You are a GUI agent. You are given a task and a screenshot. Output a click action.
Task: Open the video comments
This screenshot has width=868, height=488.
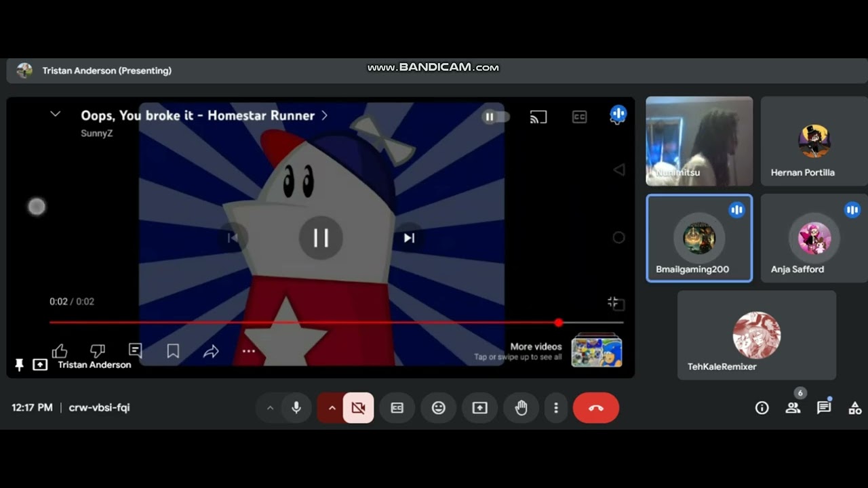[135, 350]
